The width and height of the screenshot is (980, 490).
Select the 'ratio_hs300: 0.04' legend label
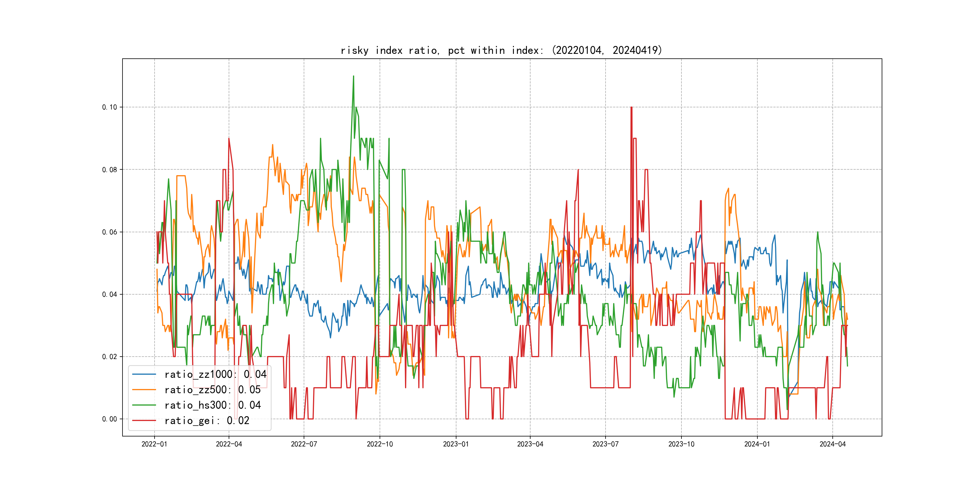click(x=212, y=405)
